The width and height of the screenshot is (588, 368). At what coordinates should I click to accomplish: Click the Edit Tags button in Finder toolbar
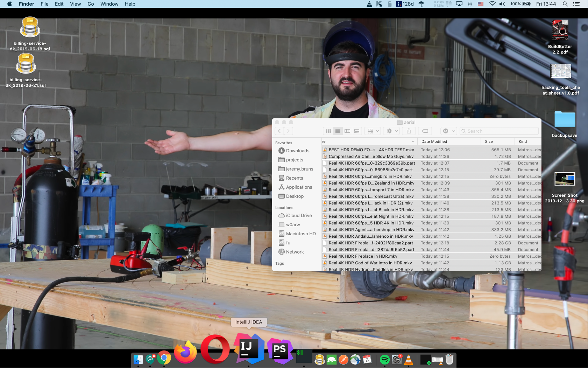[425, 131]
